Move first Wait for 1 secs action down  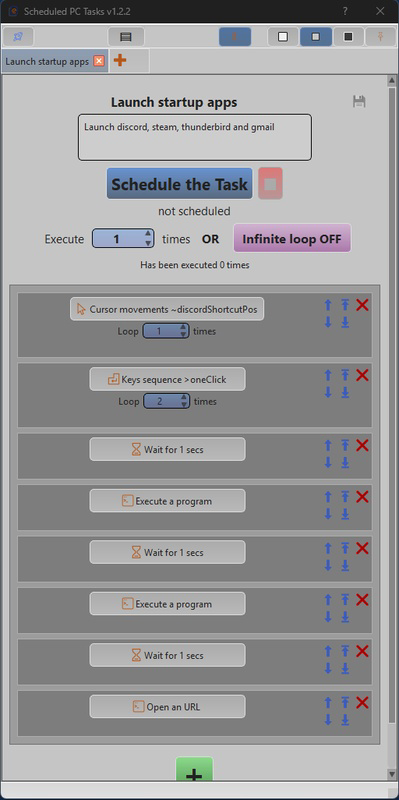[328, 463]
